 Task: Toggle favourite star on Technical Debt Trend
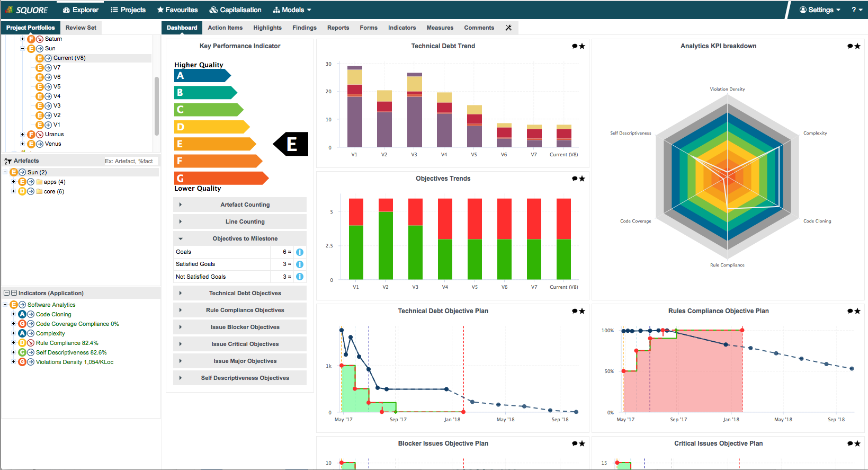pyautogui.click(x=582, y=47)
